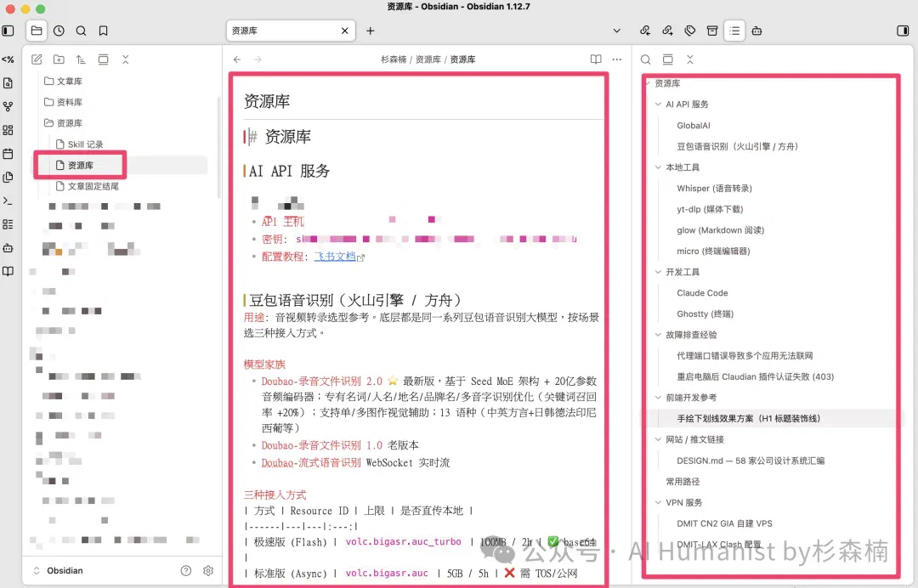
Task: Jump to 常用路径 heading in outline
Action: (x=683, y=482)
